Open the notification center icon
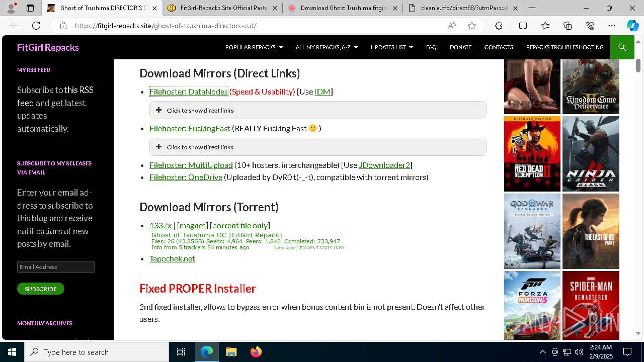This screenshot has height=362, width=644. (x=627, y=352)
